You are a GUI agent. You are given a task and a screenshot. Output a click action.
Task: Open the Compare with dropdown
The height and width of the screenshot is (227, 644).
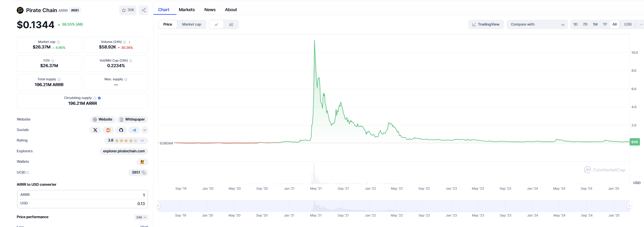tap(537, 25)
